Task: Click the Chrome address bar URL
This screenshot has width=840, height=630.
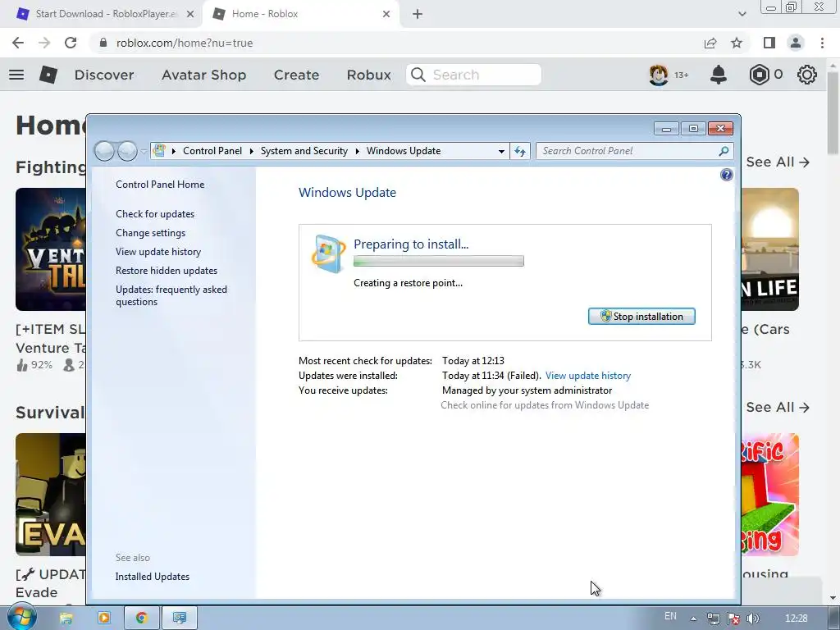Action: coord(185,43)
